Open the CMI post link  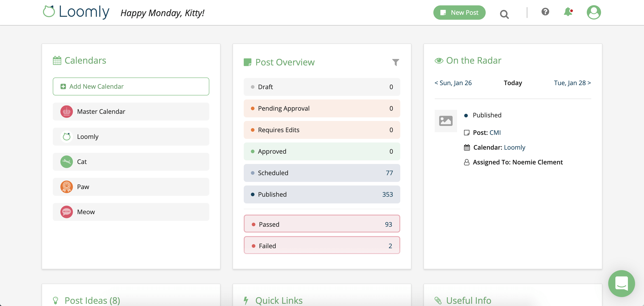[x=495, y=132]
